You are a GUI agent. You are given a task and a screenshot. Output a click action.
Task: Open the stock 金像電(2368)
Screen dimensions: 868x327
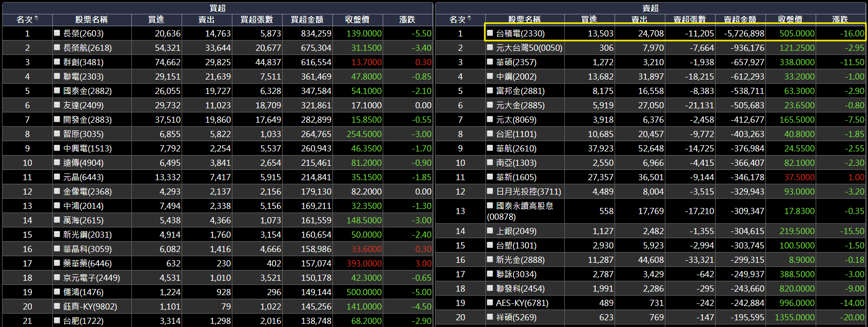point(87,191)
